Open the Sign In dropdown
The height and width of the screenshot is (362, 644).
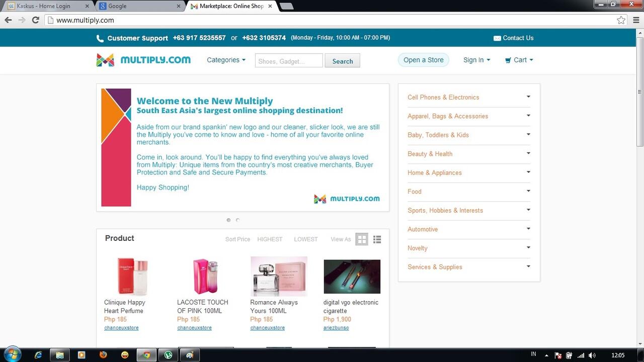coord(476,60)
